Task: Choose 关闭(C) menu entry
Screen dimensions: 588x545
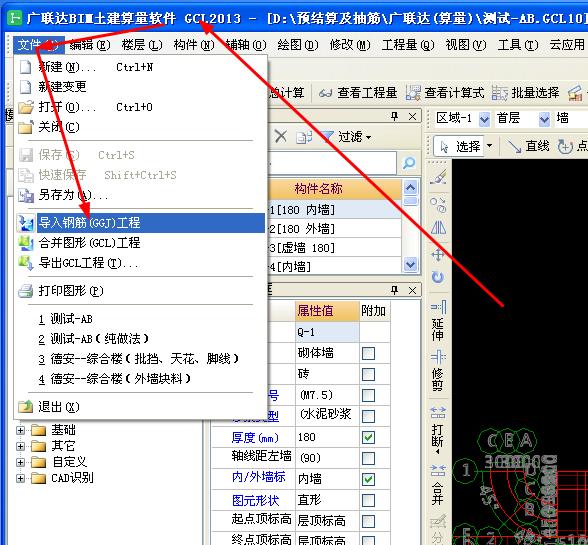Action: [141, 127]
